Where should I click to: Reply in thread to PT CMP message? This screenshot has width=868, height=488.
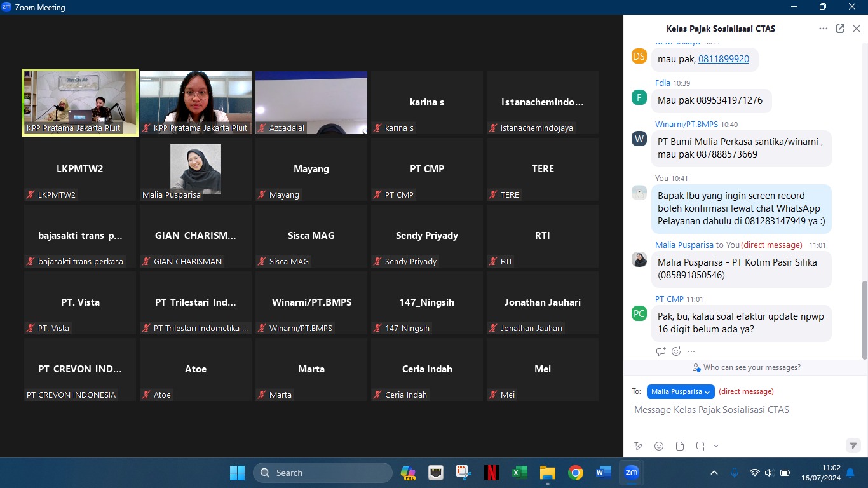coord(661,351)
